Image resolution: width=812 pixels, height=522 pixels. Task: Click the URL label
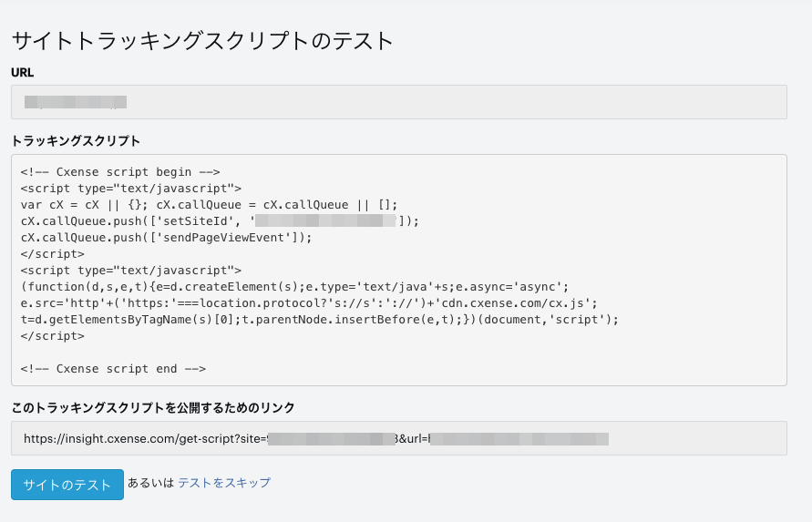(x=22, y=73)
